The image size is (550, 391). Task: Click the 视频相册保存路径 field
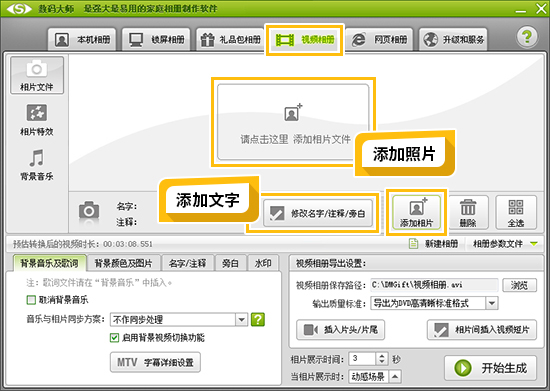pos(434,285)
